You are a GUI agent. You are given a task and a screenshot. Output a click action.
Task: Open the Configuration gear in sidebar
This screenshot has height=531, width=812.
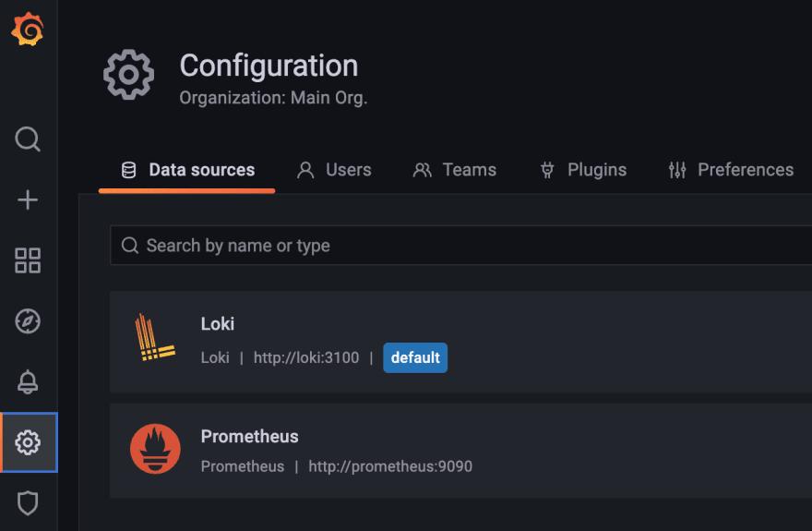28,442
